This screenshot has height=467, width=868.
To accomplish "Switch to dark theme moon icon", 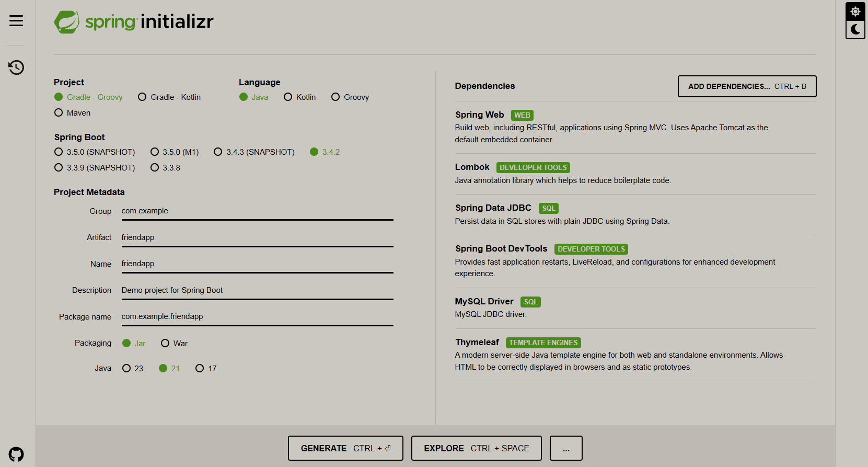I will pos(855,29).
